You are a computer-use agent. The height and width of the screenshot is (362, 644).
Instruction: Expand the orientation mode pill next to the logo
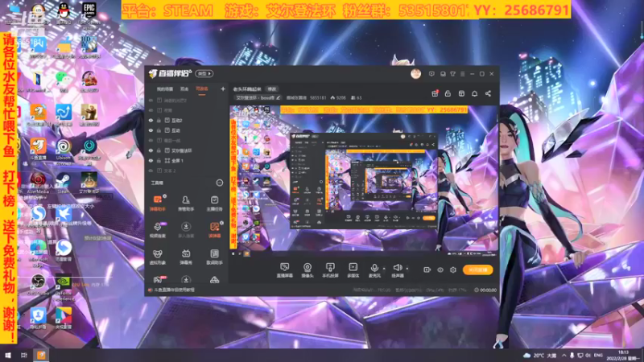pyautogui.click(x=204, y=74)
